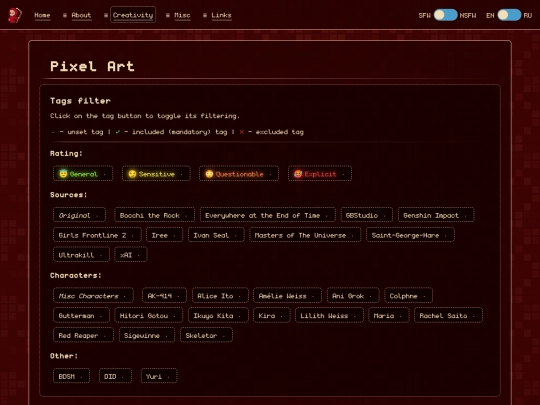Toggle the Sensitive rating tag

[156, 174]
